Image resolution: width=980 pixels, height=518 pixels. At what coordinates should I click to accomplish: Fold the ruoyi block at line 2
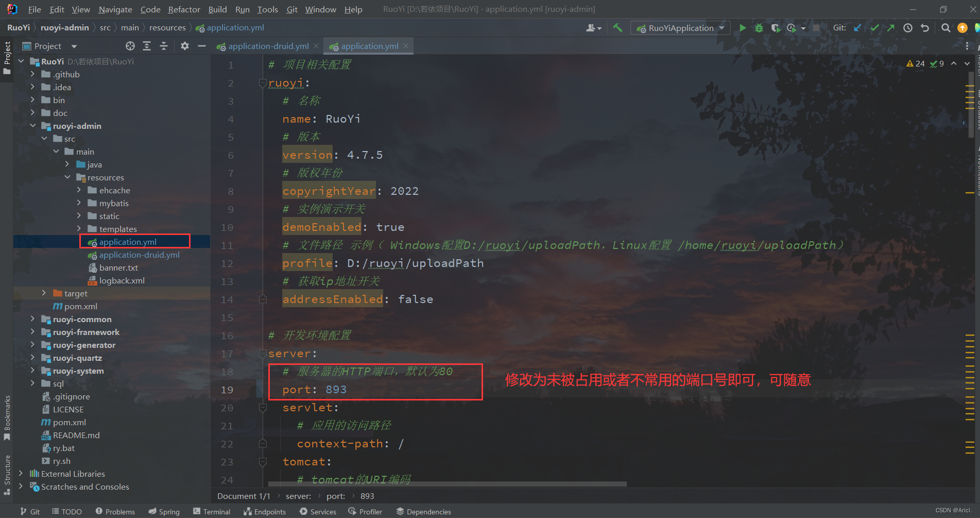(263, 83)
